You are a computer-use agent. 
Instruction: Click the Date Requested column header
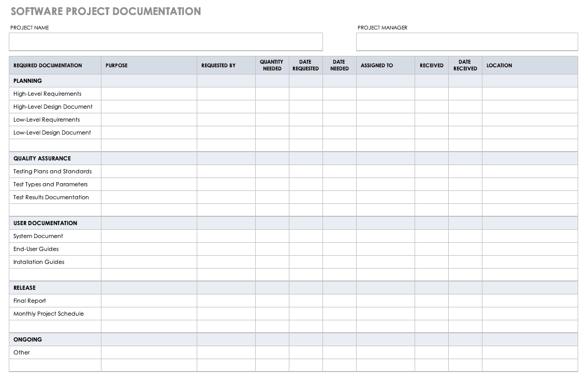tap(305, 65)
